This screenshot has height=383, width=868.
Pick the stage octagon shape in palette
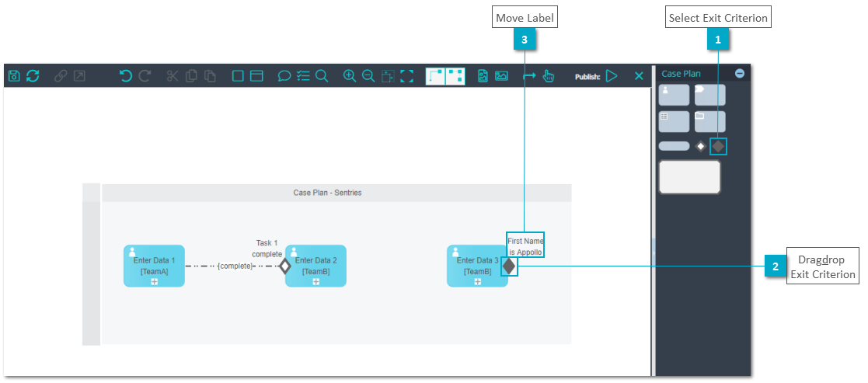coord(690,177)
